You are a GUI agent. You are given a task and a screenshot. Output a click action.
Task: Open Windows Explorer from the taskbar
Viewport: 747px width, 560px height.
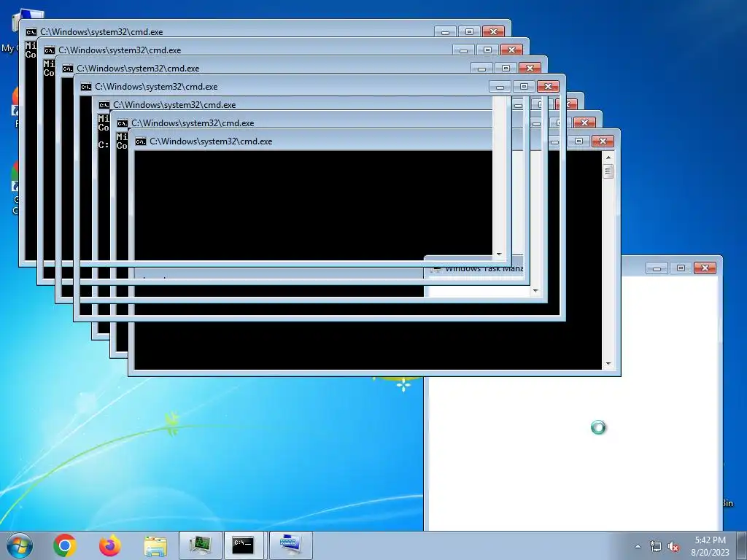(x=155, y=546)
